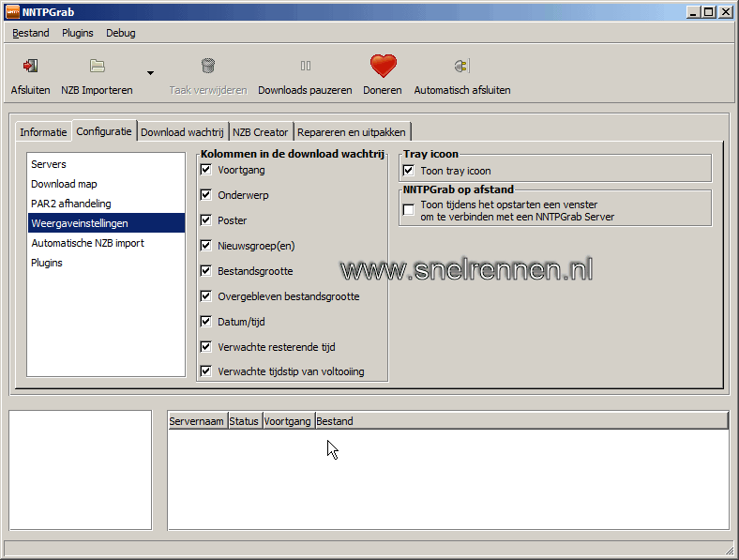Image resolution: width=739 pixels, height=560 pixels.
Task: Open the dropdown arrow next to NZB Importeren
Action: pos(150,73)
